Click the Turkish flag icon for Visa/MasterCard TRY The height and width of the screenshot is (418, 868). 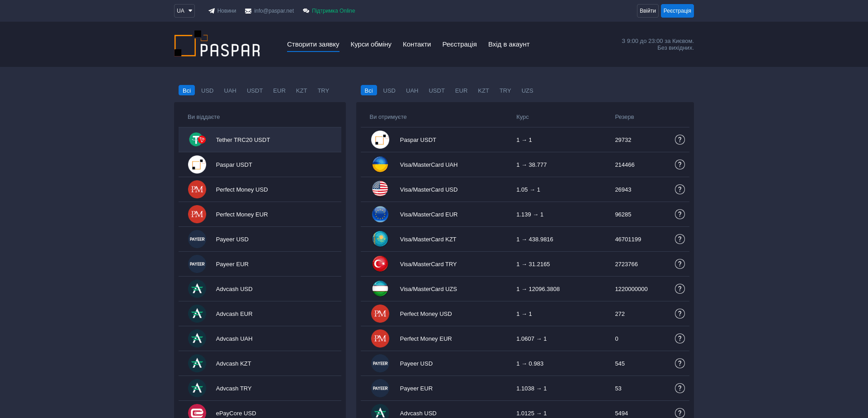(380, 264)
